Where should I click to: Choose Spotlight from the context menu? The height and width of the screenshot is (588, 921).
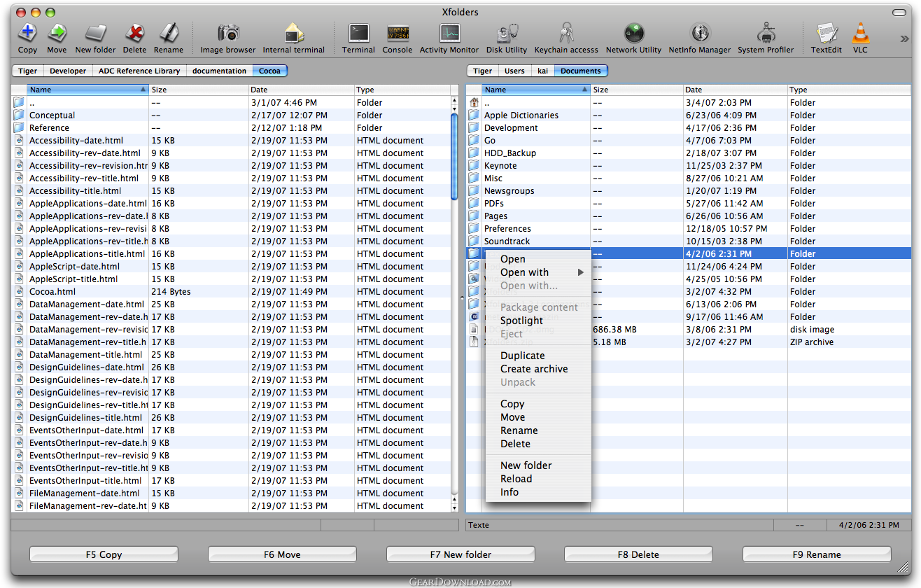[x=538, y=321]
